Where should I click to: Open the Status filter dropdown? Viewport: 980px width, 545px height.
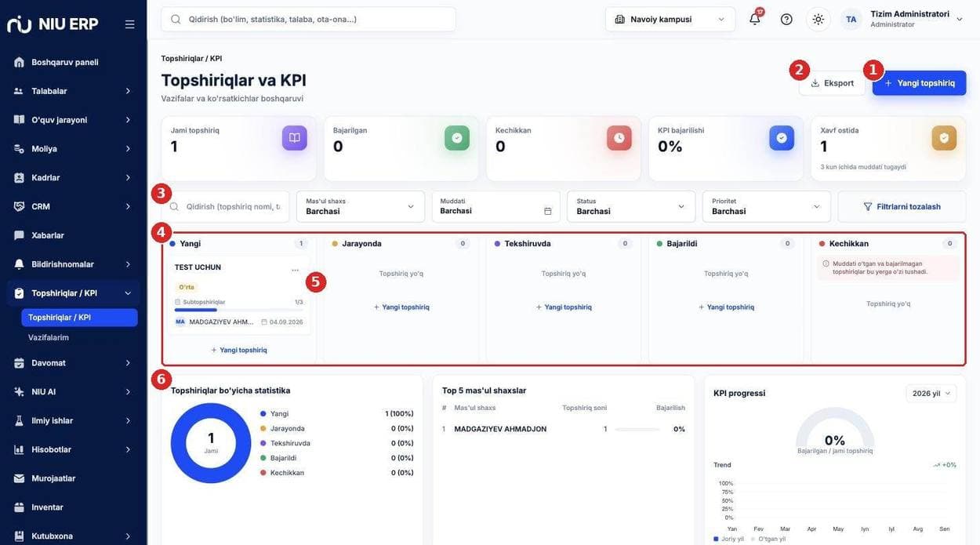click(x=631, y=206)
